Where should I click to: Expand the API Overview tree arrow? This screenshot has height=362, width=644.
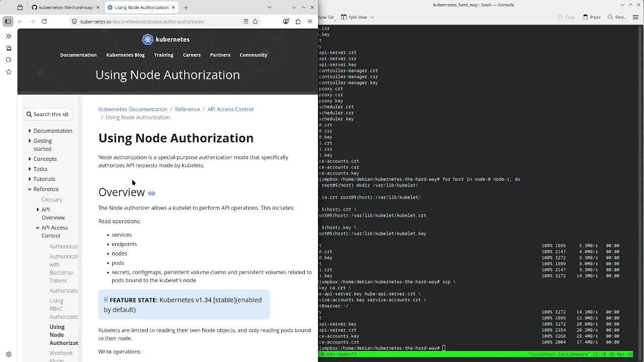click(38, 209)
